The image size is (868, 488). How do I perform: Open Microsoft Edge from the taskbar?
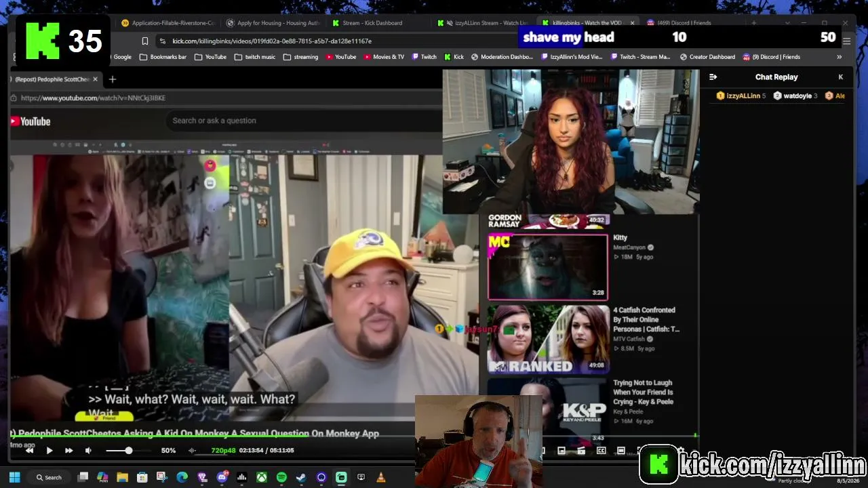click(182, 477)
